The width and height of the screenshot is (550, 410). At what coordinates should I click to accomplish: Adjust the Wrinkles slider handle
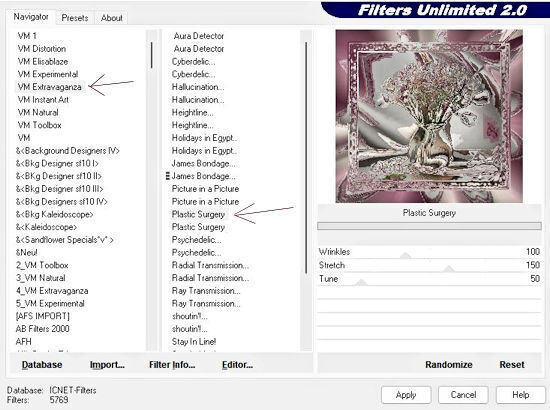click(405, 255)
